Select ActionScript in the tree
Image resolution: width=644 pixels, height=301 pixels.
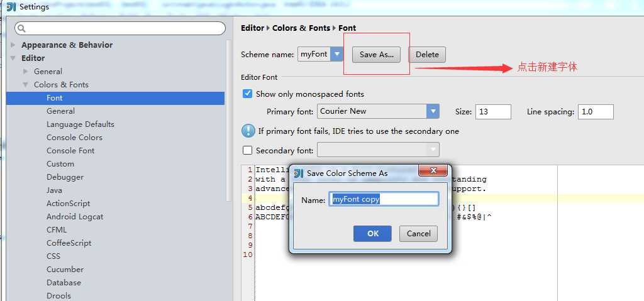point(68,203)
